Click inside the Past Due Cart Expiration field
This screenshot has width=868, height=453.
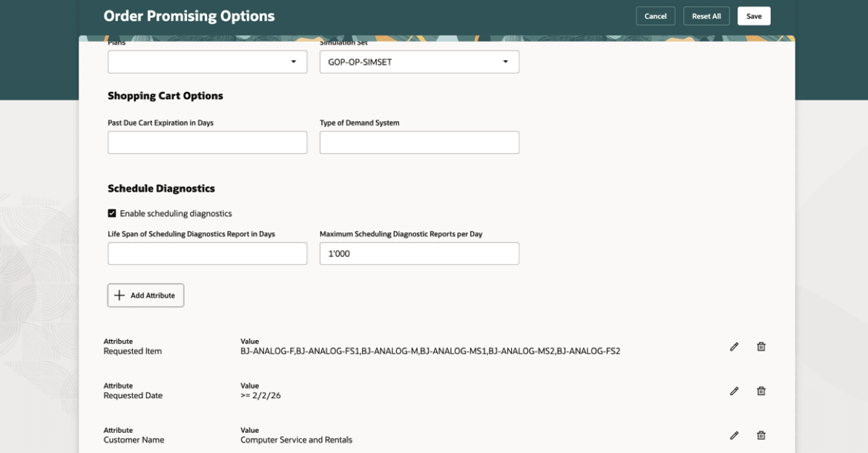coord(207,142)
